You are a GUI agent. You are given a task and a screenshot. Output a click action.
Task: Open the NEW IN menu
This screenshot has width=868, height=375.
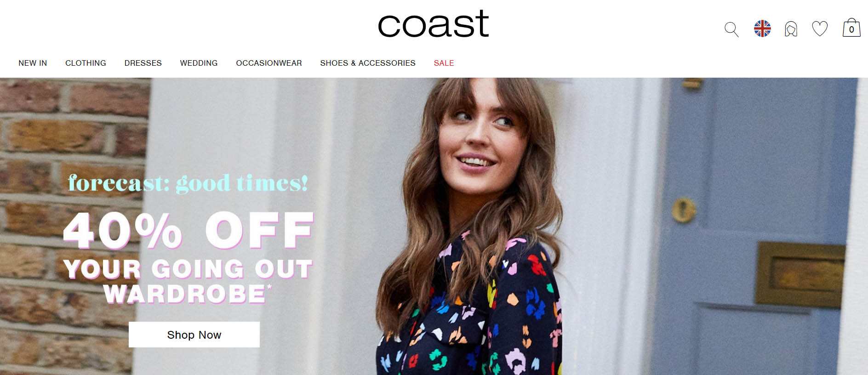point(33,63)
